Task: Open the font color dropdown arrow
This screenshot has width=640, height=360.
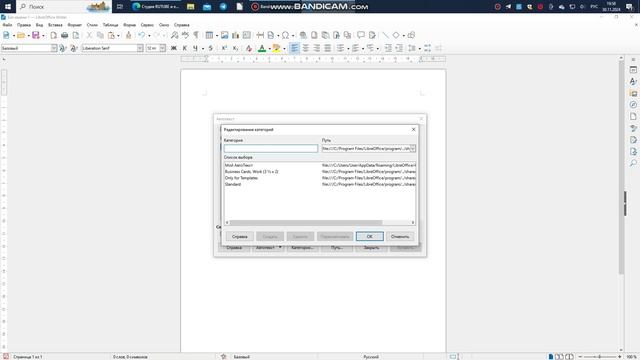Action: (269, 49)
